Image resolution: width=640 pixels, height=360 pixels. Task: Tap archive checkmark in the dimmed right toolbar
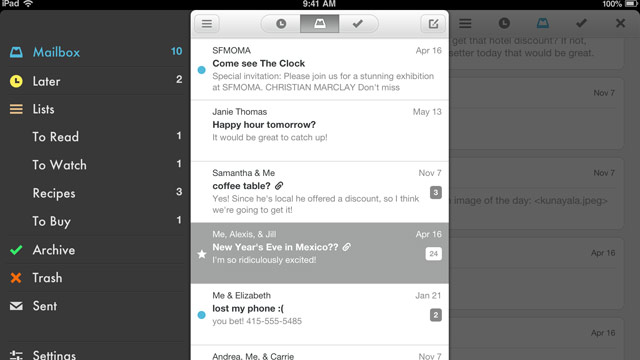pos(581,23)
